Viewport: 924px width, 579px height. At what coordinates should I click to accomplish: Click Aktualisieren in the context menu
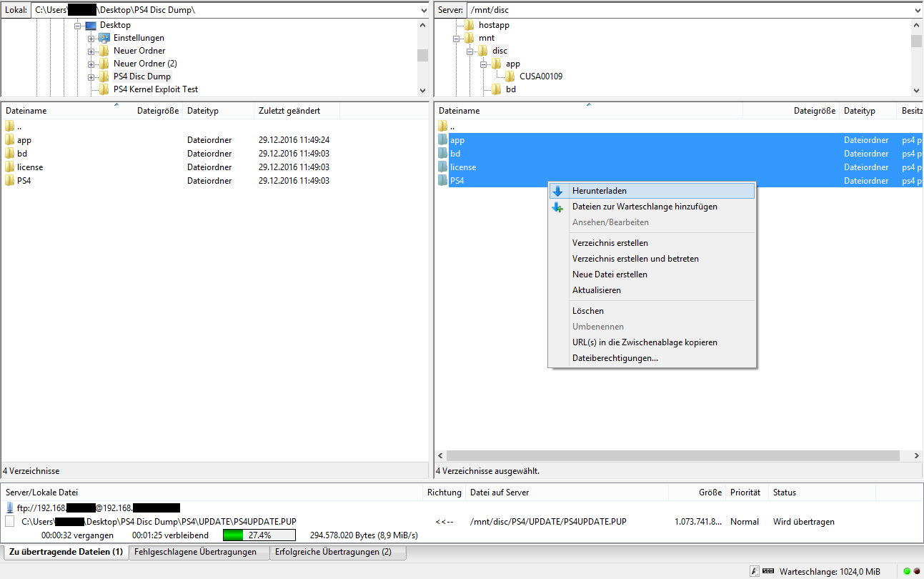[652, 290]
